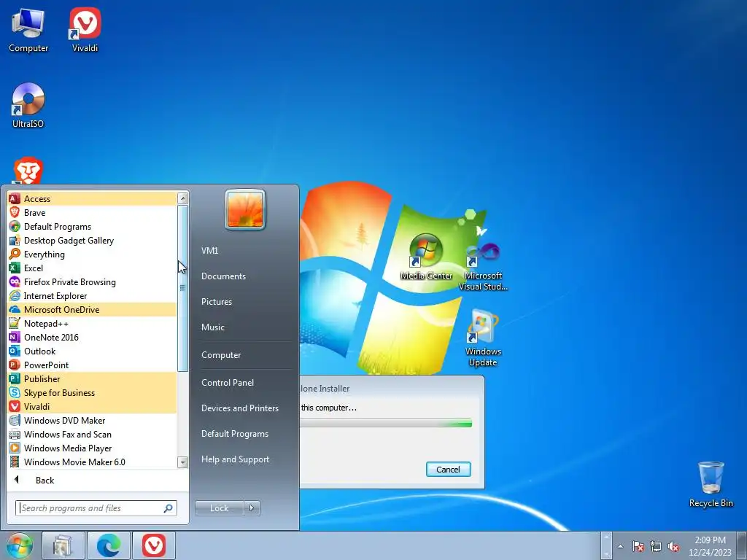Launch Notepad++
Image resolution: width=747 pixels, height=560 pixels.
pos(91,323)
